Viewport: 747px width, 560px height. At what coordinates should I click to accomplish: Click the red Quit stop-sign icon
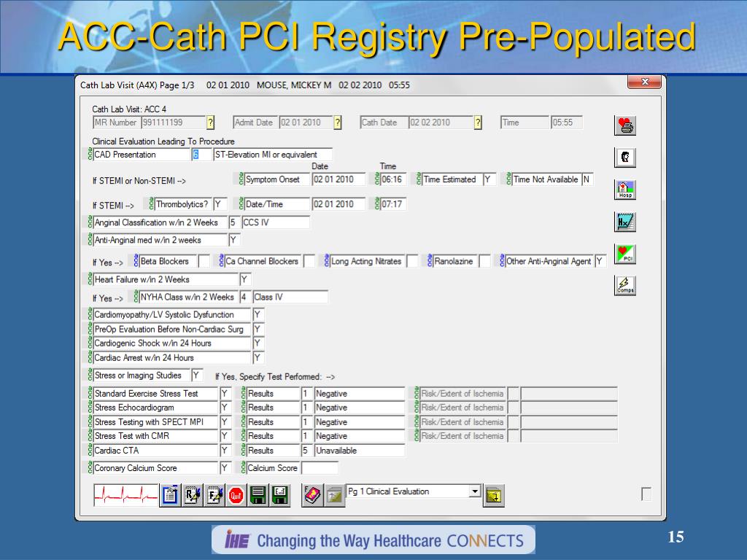point(236,496)
